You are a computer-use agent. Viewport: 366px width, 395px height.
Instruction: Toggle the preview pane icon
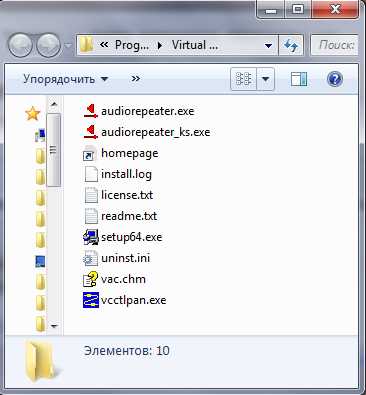pyautogui.click(x=299, y=79)
